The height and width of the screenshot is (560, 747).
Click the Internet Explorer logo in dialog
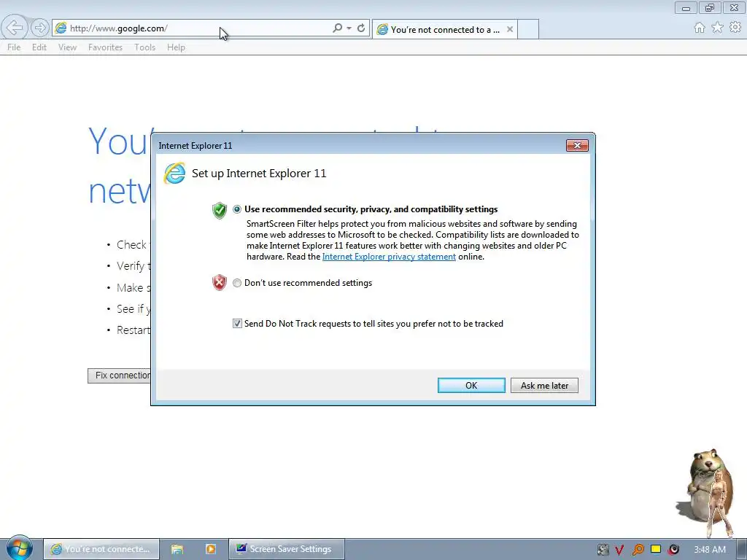coord(174,174)
